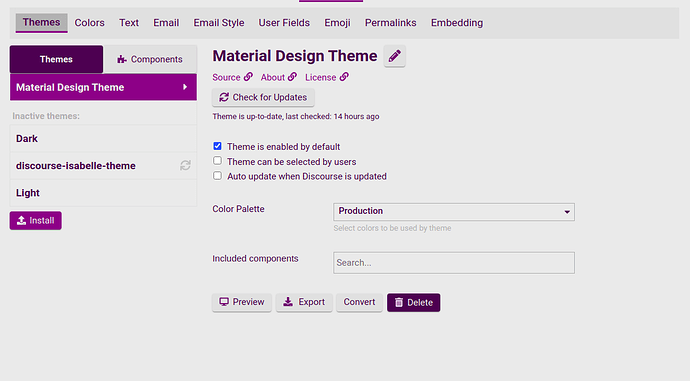This screenshot has height=381, width=690.
Task: Open the Color Palette Production dropdown
Action: 454,212
